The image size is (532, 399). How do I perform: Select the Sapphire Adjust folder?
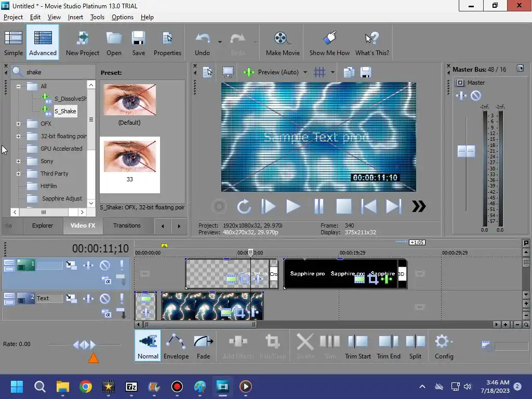[62, 198]
